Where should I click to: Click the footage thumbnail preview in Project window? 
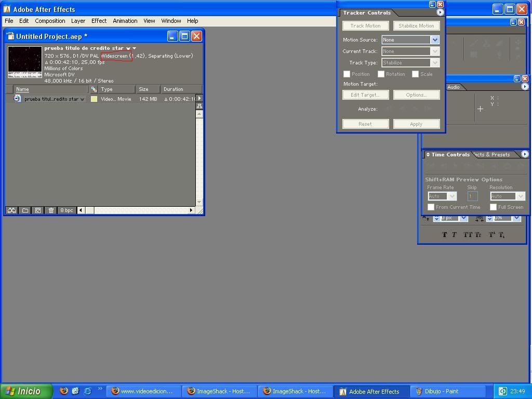point(25,62)
